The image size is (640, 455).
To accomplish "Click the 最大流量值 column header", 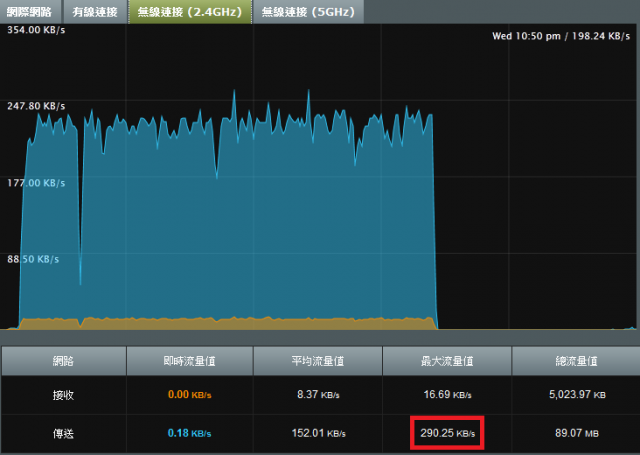I will 447,361.
